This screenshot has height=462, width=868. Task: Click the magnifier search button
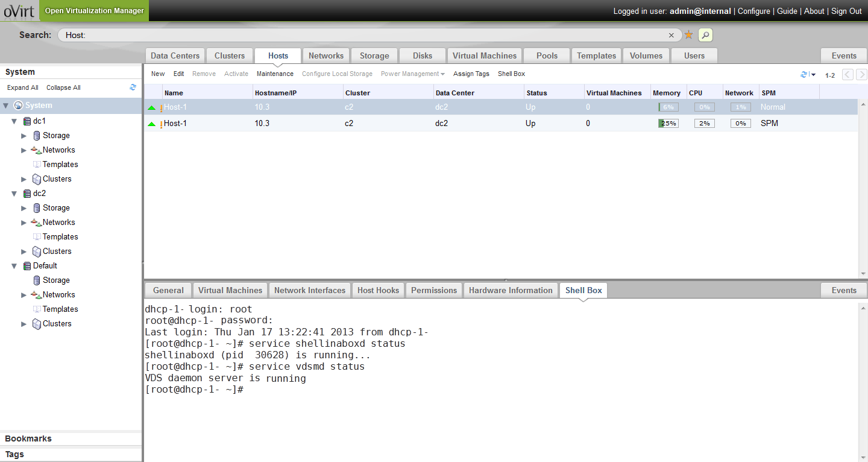[705, 35]
